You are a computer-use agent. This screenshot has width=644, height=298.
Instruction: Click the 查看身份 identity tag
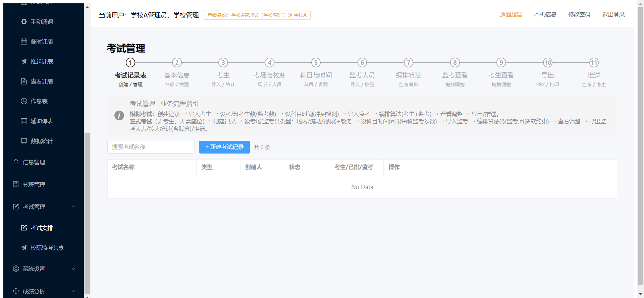pos(257,15)
